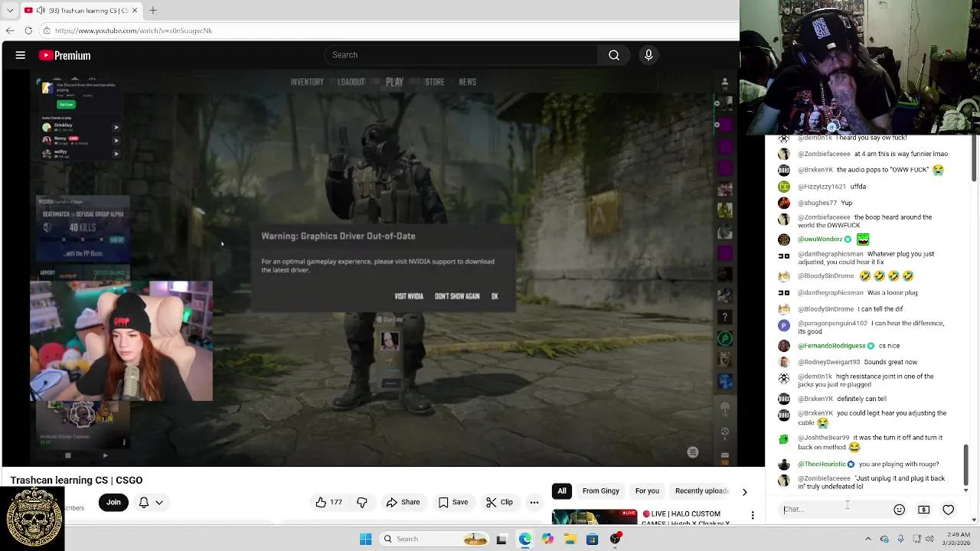Click the round filter icon bottom of game
The height and width of the screenshot is (551, 980).
pyautogui.click(x=693, y=452)
